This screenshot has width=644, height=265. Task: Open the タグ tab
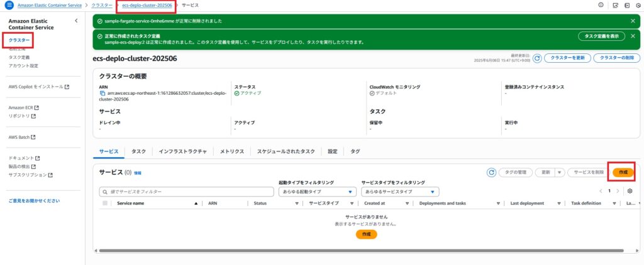pos(355,151)
